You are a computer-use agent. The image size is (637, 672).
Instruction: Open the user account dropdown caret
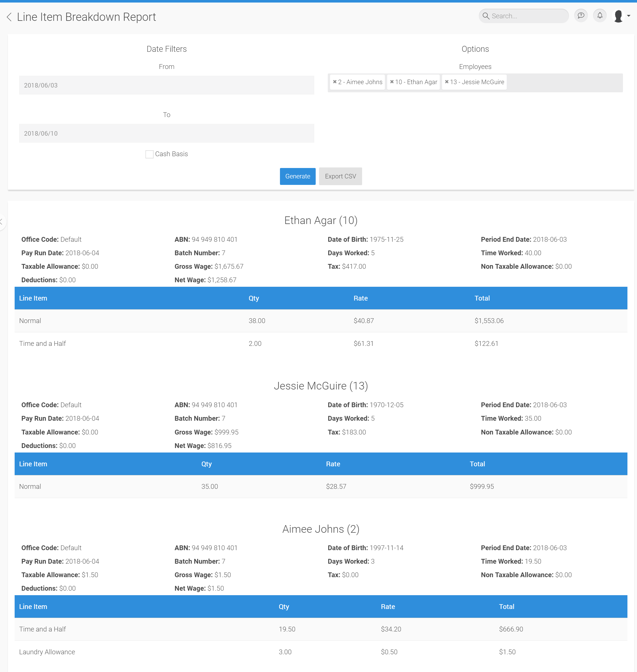tap(629, 16)
